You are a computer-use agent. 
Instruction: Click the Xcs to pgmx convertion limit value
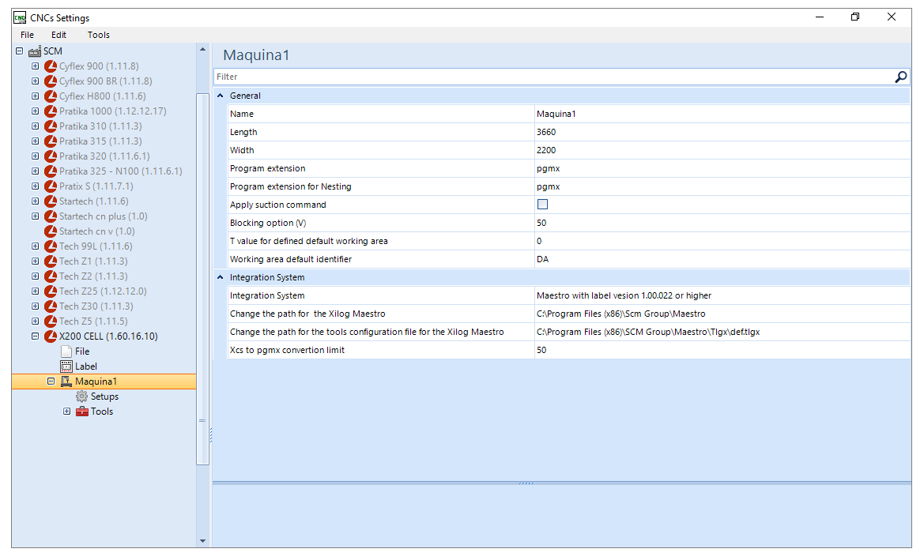722,350
